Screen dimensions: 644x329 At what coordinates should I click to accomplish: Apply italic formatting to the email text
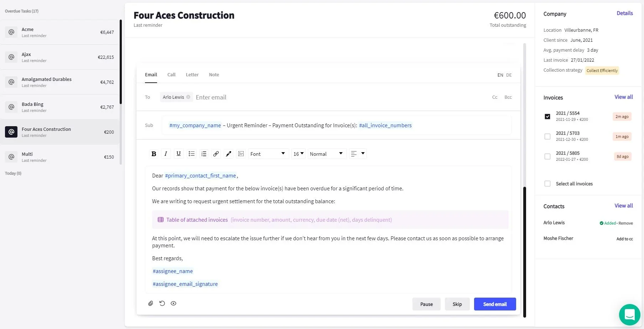pos(166,154)
